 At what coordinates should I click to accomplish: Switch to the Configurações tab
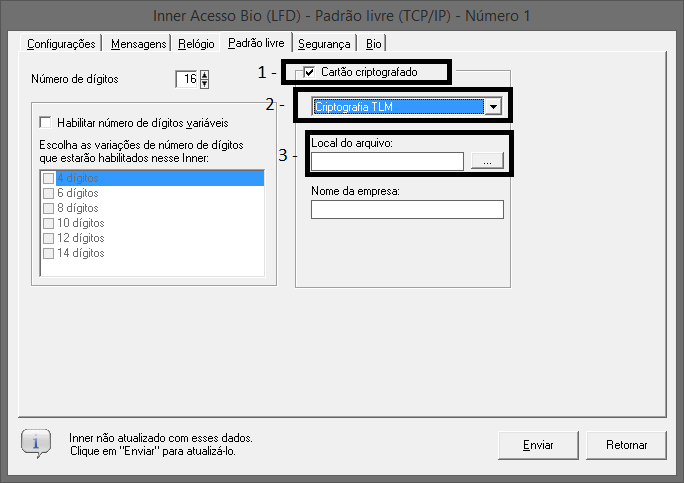[x=61, y=44]
